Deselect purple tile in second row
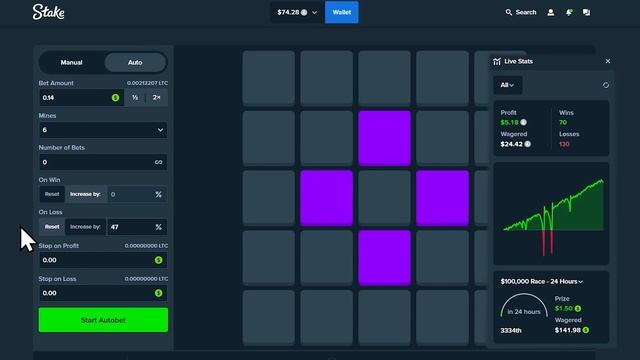 [x=384, y=138]
